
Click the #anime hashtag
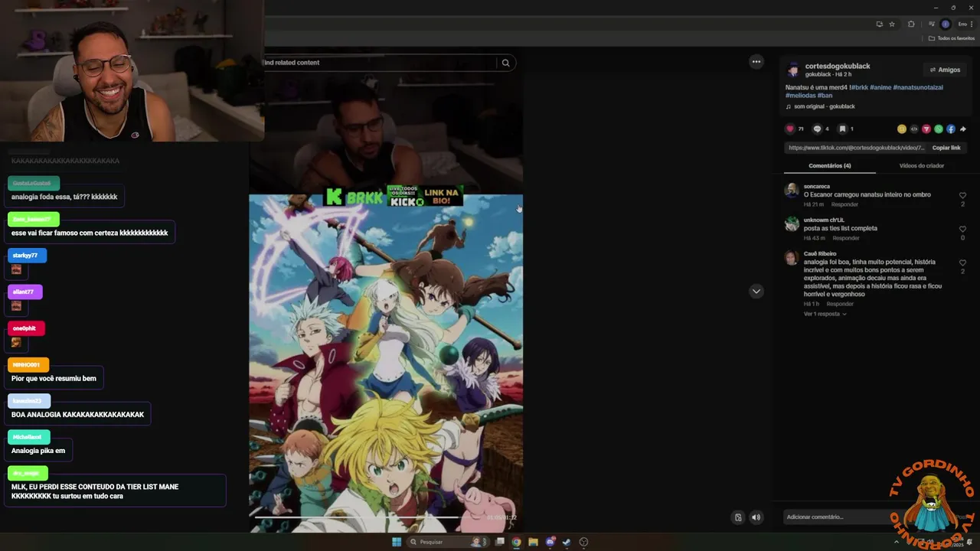tap(880, 87)
